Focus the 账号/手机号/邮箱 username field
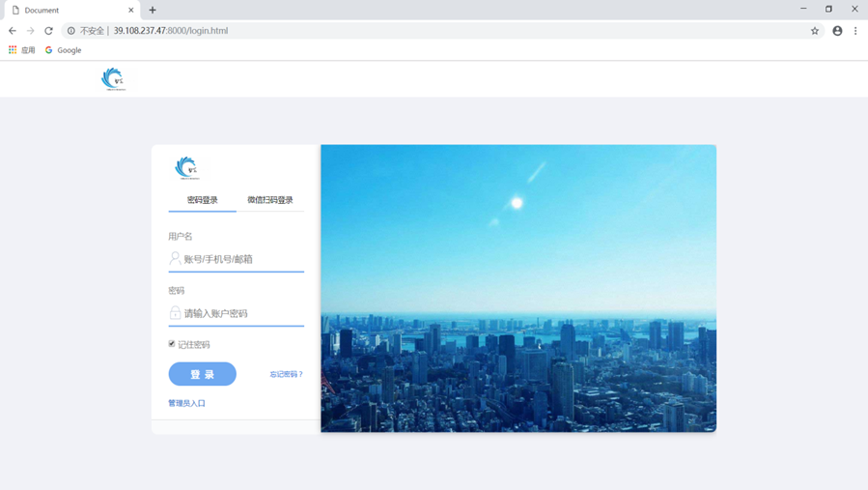This screenshot has width=868, height=490. [x=237, y=259]
